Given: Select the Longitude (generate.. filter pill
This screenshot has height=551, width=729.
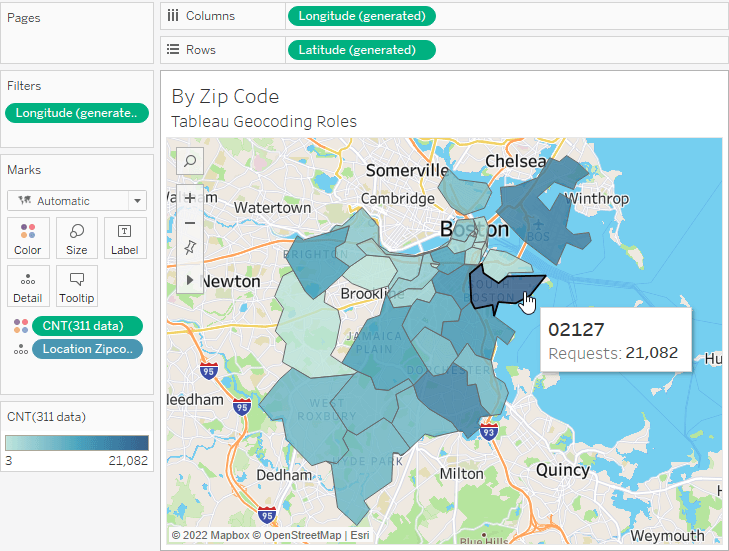Looking at the screenshot, I should pyautogui.click(x=77, y=113).
